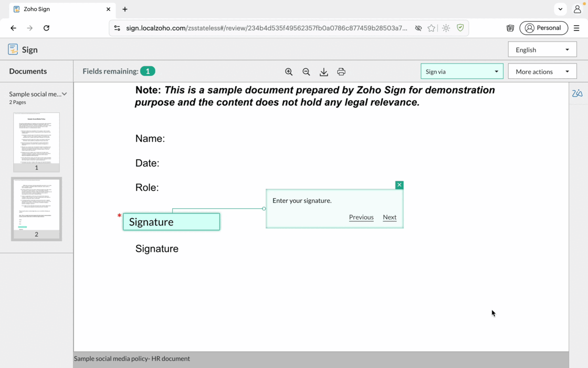Close the signature tooltip popup
The width and height of the screenshot is (588, 368).
click(399, 185)
